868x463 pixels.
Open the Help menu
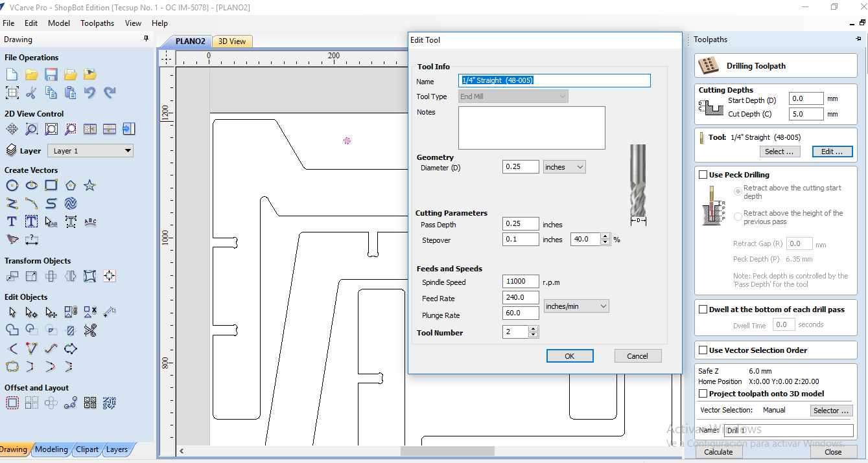pyautogui.click(x=159, y=23)
